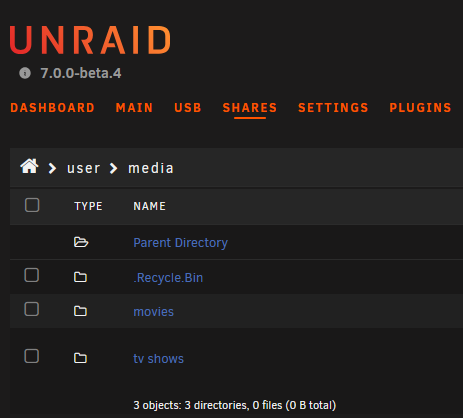Open the Plugins tab
Image resolution: width=463 pixels, height=418 pixels.
tap(420, 108)
